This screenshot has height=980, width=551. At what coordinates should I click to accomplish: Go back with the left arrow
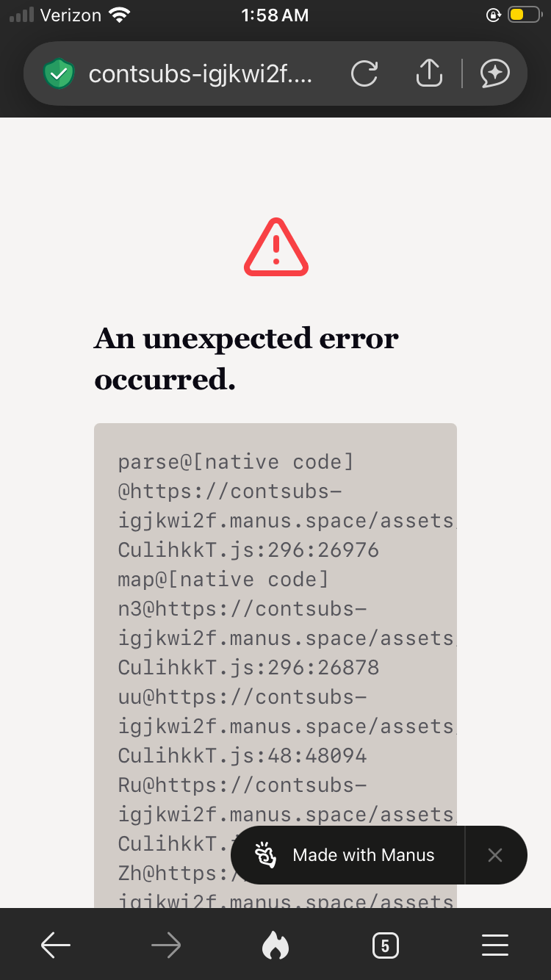pyautogui.click(x=56, y=945)
